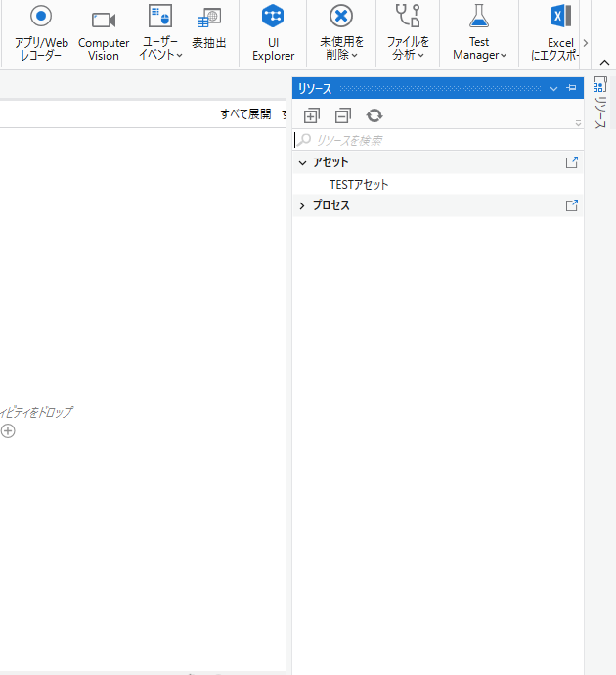The image size is (616, 675).
Task: Collapse the アセット tree node
Action: 302,162
